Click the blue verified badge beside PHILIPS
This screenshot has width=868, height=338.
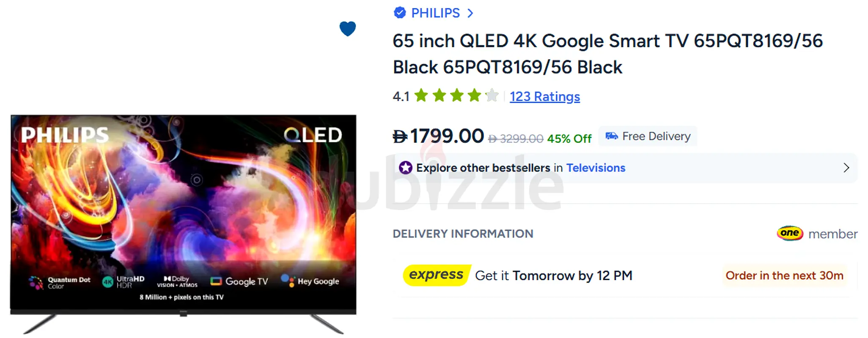click(399, 13)
